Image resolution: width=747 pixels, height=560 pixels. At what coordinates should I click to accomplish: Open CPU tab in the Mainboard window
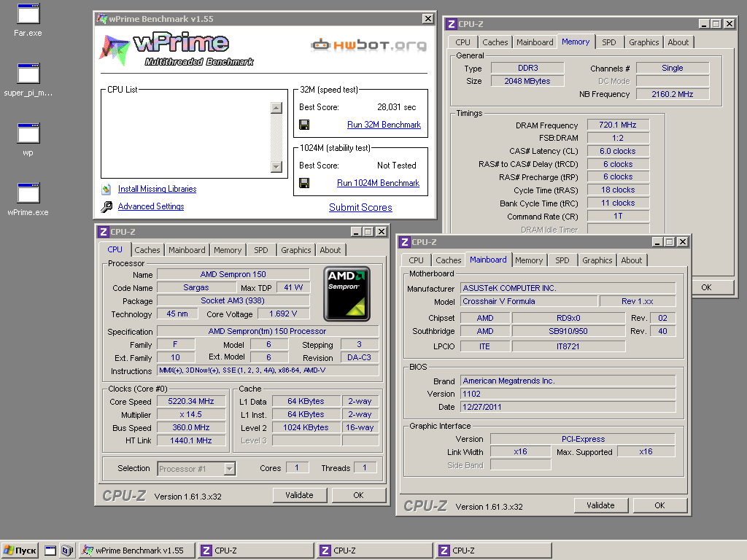(416, 260)
